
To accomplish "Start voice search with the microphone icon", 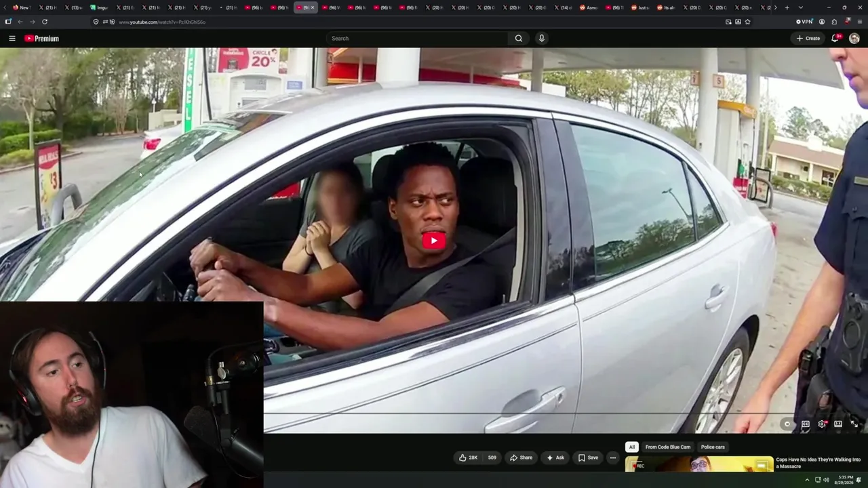I will coord(542,39).
